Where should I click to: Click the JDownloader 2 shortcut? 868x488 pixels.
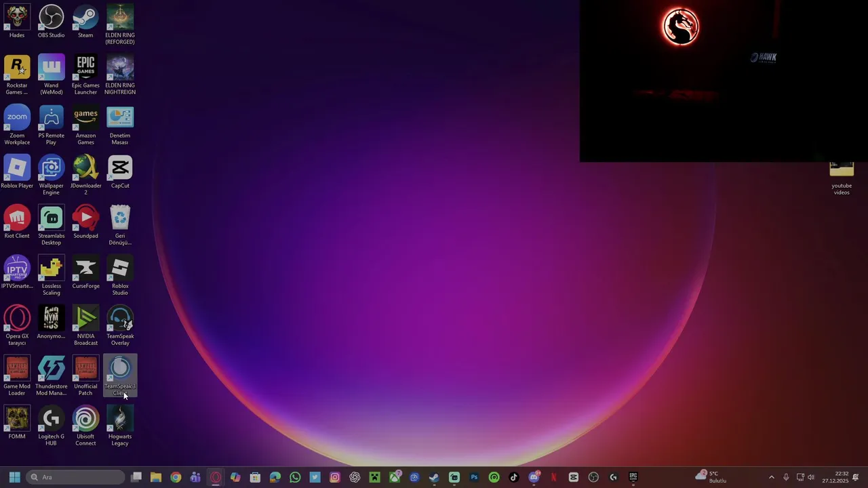[x=85, y=175]
